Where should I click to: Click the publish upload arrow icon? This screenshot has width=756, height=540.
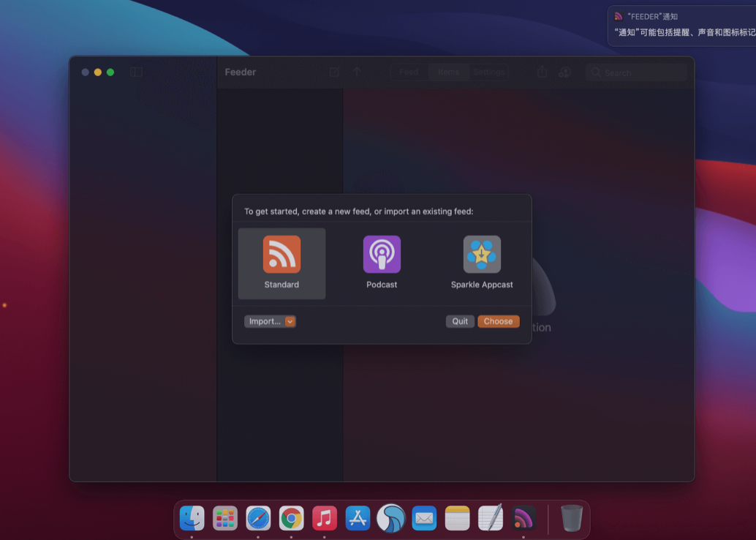pos(357,72)
